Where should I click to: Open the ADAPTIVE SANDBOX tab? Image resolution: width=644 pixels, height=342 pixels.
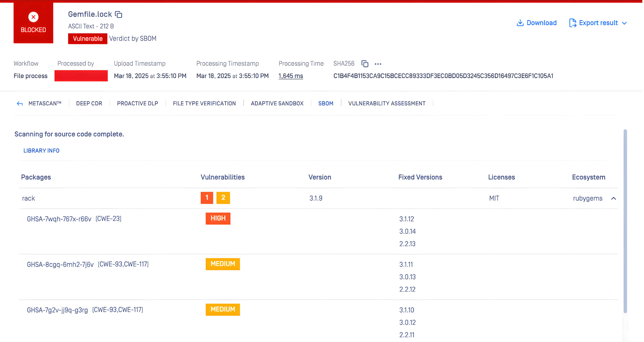(x=277, y=103)
